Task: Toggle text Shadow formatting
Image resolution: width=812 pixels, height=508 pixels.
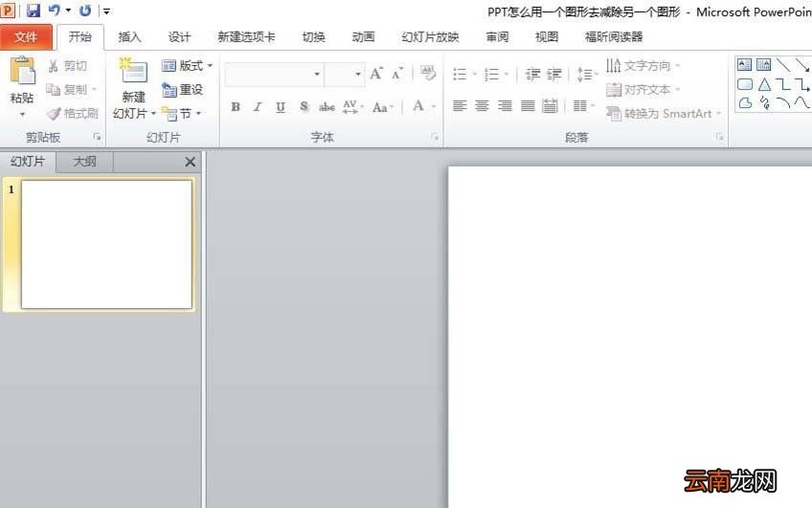Action: coord(304,107)
